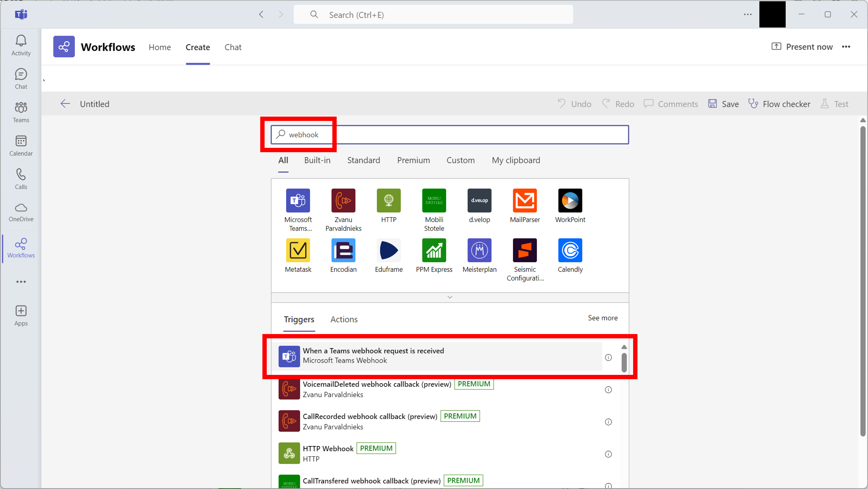The image size is (868, 489).
Task: Open the Teams section in sidebar
Action: [21, 112]
